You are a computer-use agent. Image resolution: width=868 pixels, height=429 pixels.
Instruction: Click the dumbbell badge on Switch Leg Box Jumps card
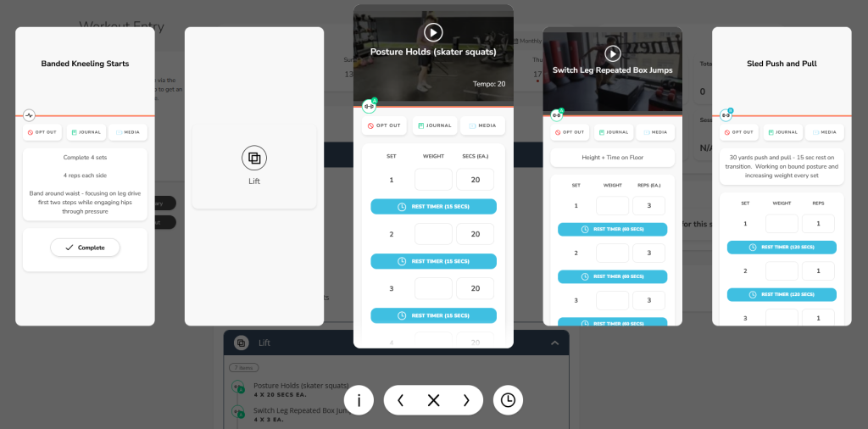556,115
